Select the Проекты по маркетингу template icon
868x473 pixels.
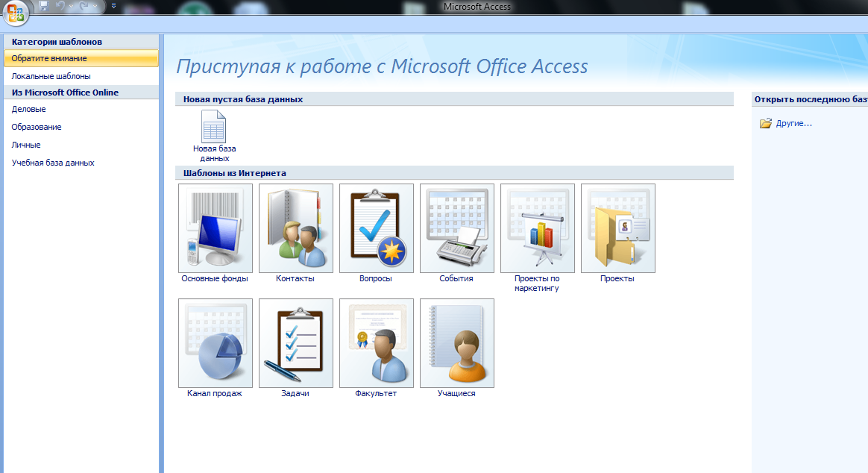coord(538,228)
